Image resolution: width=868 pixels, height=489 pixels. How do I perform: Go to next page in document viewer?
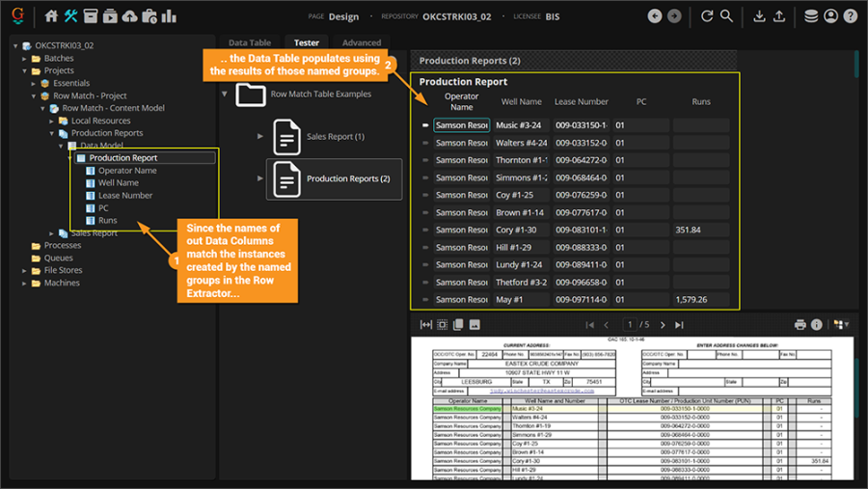coord(662,325)
